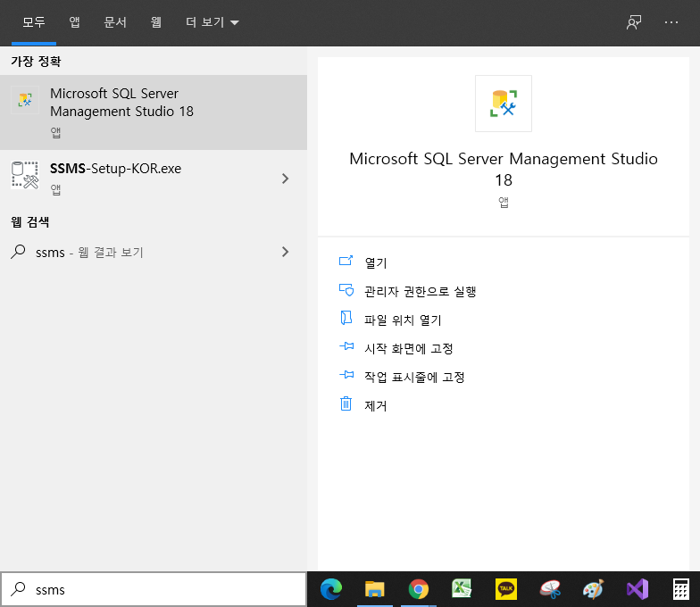Viewport: 700px width, 607px height.
Task: Switch to the 앱 tab
Action: [x=74, y=22]
